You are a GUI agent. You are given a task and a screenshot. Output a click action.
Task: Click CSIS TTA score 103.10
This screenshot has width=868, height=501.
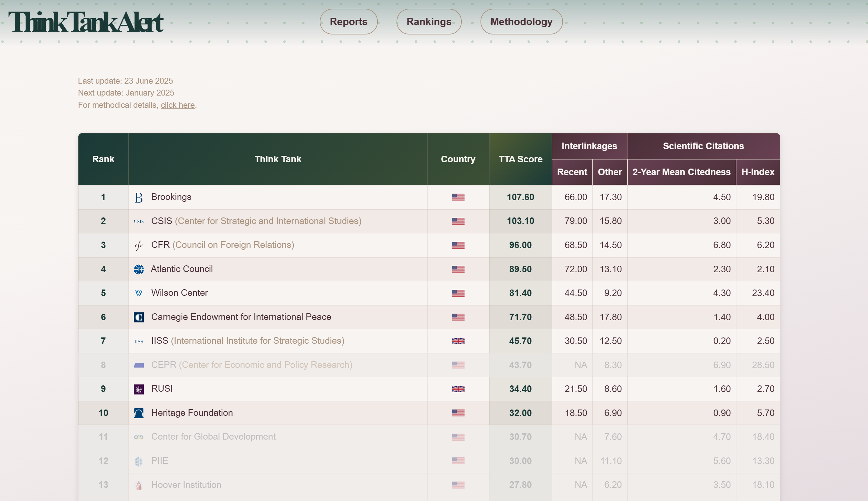pos(520,221)
